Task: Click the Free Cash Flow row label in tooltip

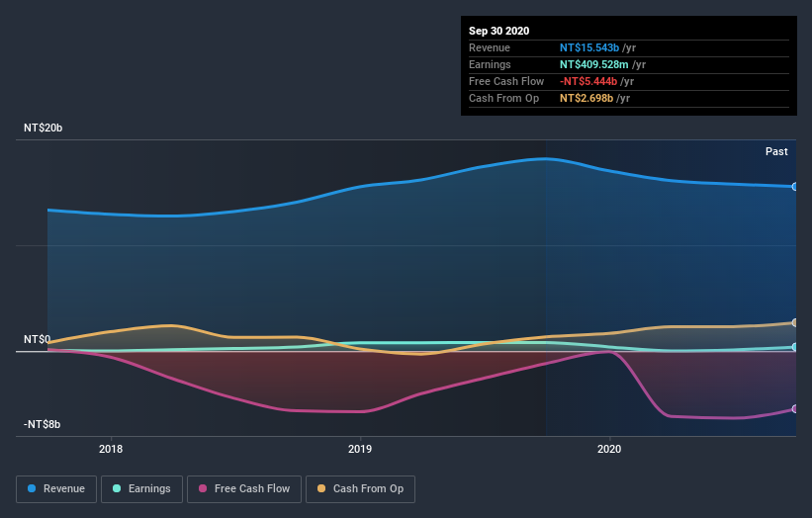Action: pos(506,81)
